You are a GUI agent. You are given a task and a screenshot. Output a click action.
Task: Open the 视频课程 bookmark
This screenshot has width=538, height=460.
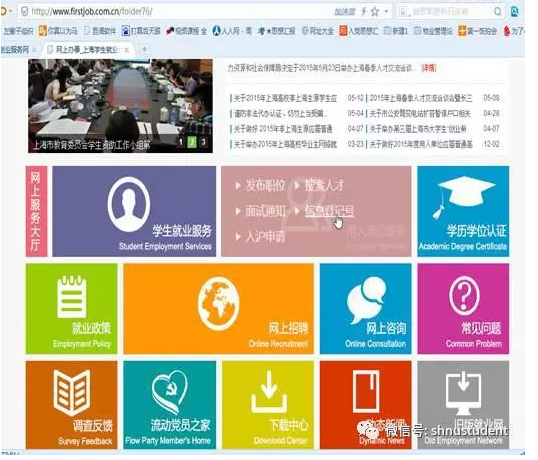[187, 31]
